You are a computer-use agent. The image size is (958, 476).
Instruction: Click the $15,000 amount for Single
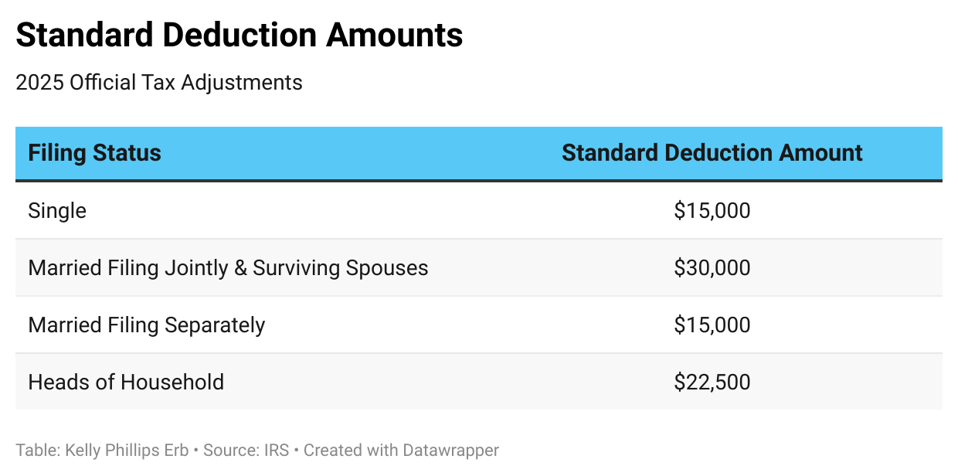712,211
